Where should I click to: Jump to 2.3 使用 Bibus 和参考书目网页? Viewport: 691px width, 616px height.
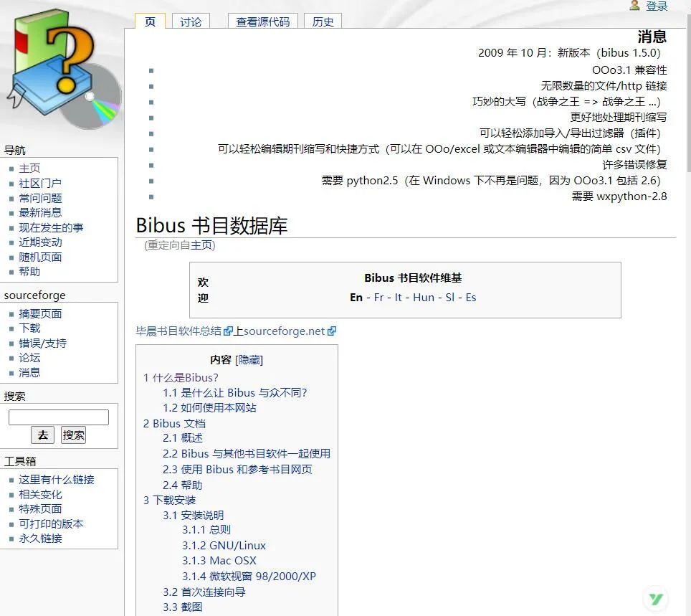tap(237, 470)
